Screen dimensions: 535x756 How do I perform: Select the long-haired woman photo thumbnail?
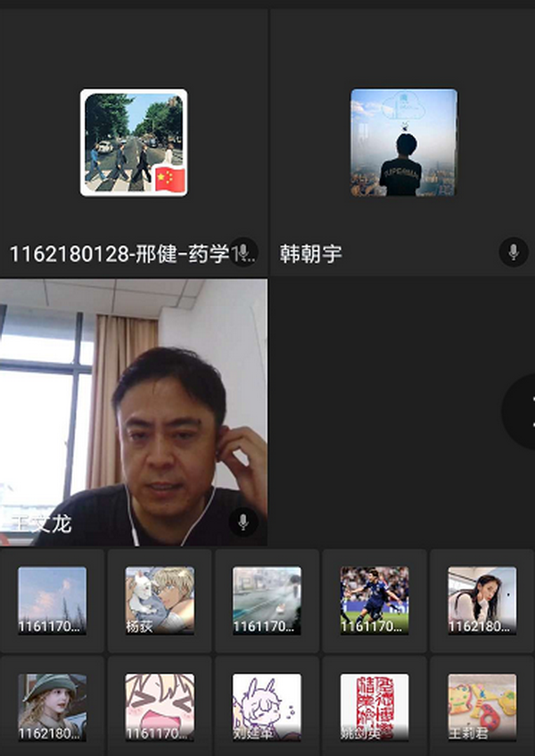pyautogui.click(x=481, y=600)
